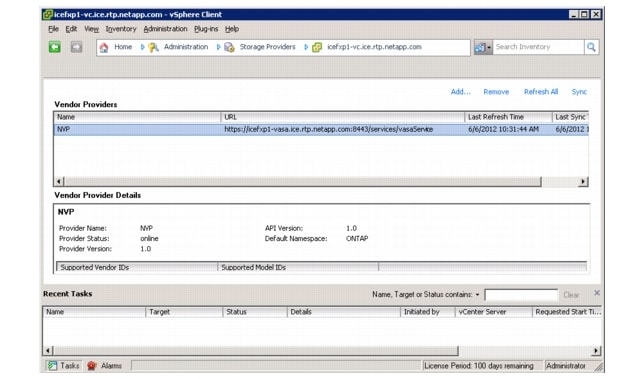
Task: Open the View menu
Action: tap(91, 29)
